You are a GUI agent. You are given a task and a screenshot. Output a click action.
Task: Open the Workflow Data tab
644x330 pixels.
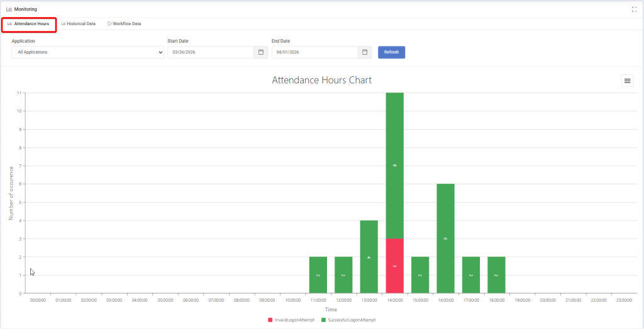pyautogui.click(x=124, y=24)
